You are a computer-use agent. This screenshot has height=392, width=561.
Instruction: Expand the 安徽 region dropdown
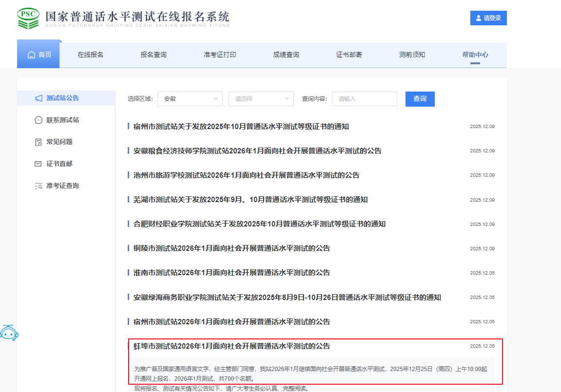coord(190,99)
